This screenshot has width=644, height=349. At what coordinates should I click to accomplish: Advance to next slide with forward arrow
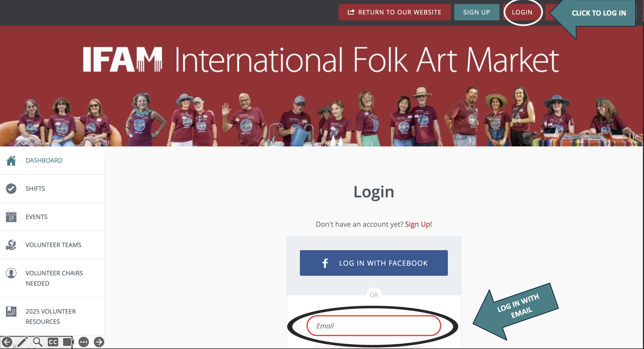click(99, 342)
